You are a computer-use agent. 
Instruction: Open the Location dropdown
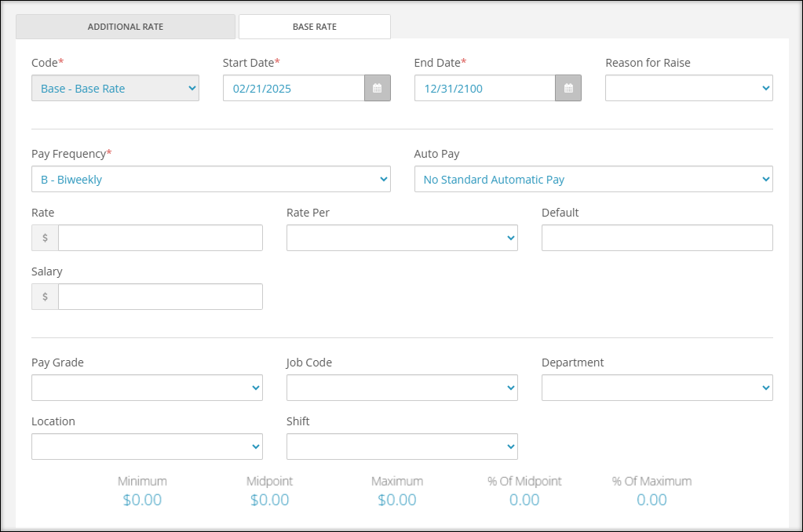tap(147, 446)
